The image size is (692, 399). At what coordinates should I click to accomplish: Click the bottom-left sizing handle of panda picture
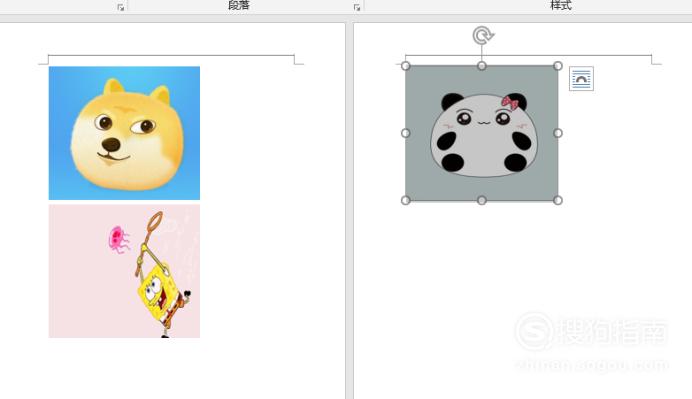coord(406,200)
